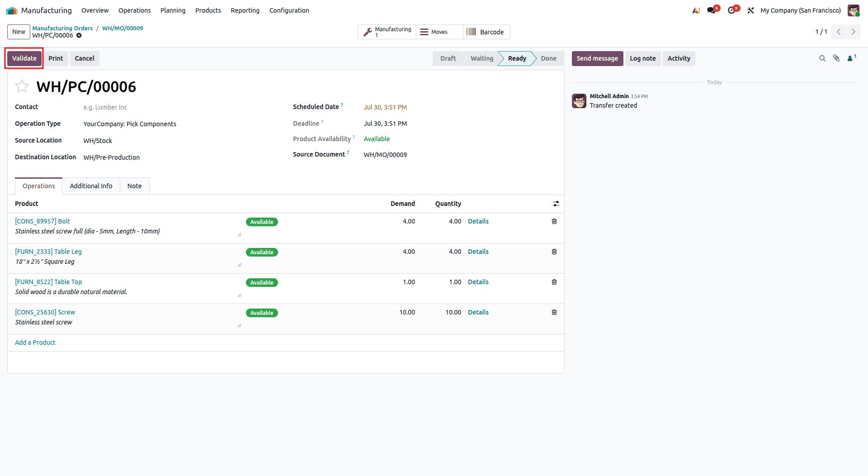
Task: Click Log note in chatter
Action: (642, 58)
